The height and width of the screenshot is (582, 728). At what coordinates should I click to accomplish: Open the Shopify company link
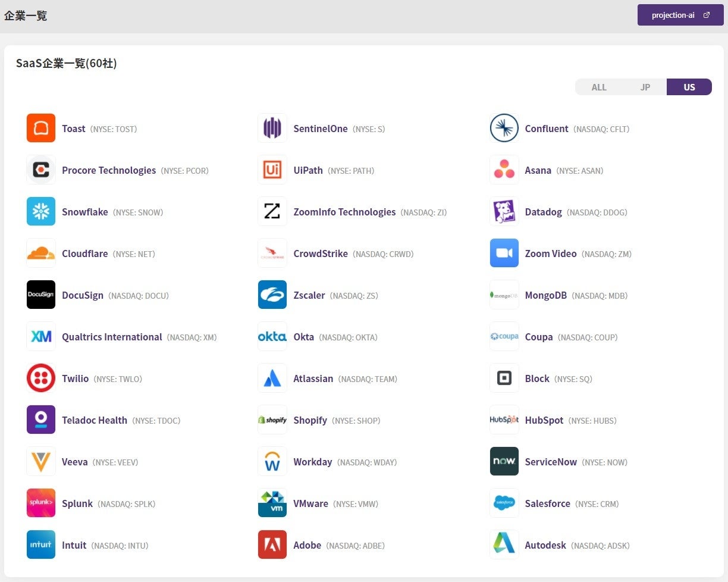[310, 420]
